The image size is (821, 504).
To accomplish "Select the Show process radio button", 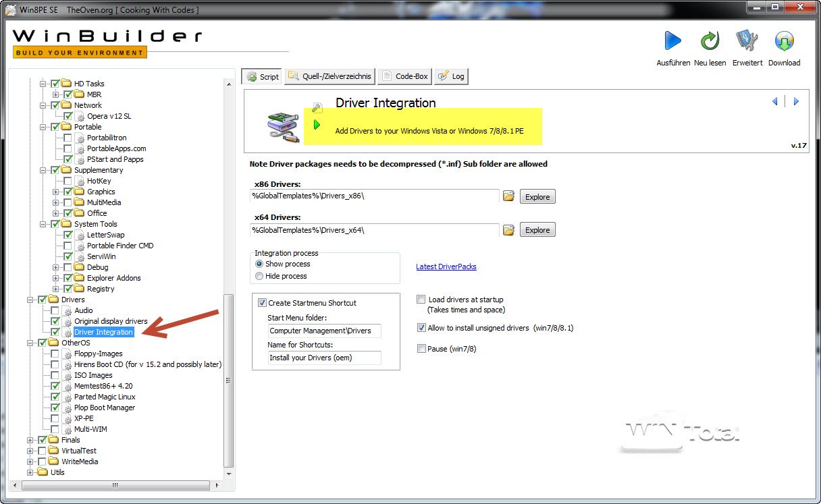I will [x=259, y=264].
